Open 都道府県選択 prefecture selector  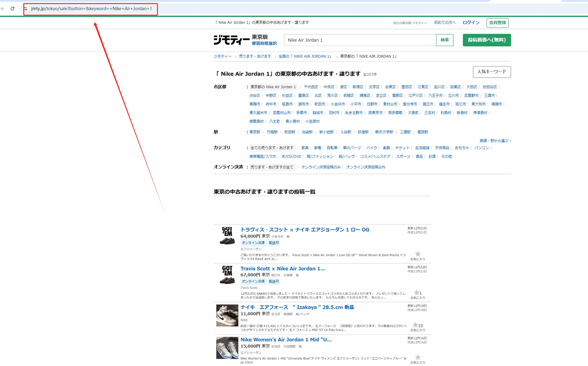pos(264,44)
